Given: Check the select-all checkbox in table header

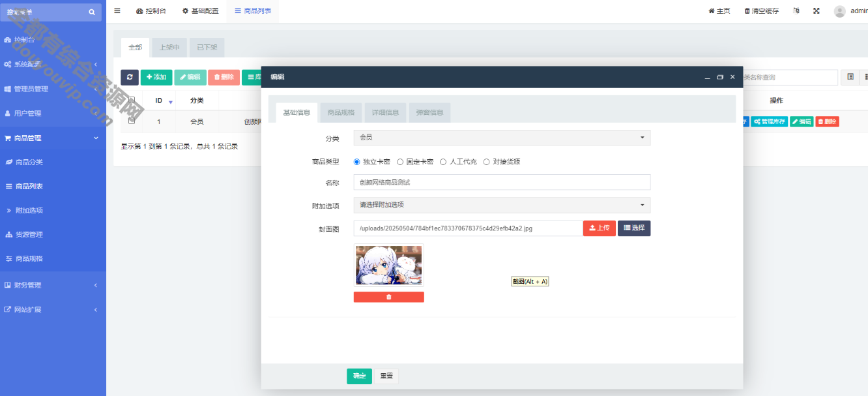Looking at the screenshot, I should pyautogui.click(x=132, y=100).
